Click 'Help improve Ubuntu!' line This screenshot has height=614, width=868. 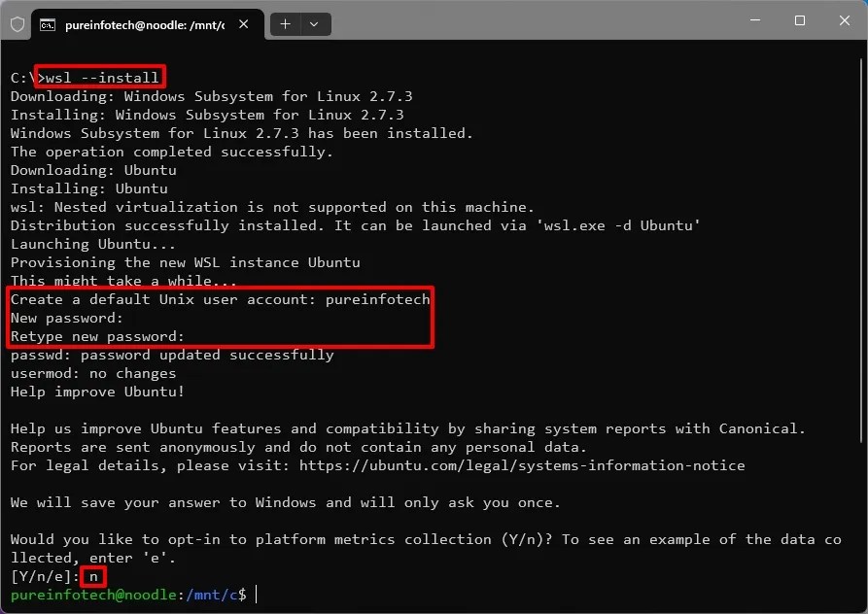[x=97, y=392]
